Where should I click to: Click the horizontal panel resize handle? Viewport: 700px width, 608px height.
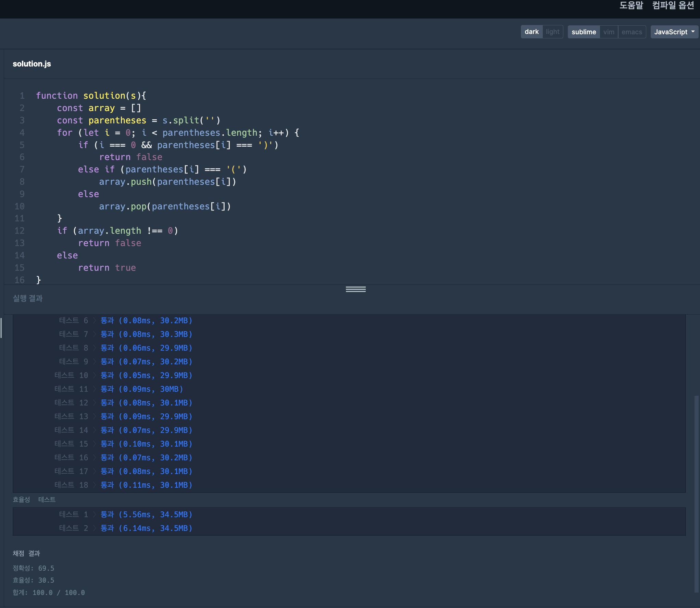(355, 289)
